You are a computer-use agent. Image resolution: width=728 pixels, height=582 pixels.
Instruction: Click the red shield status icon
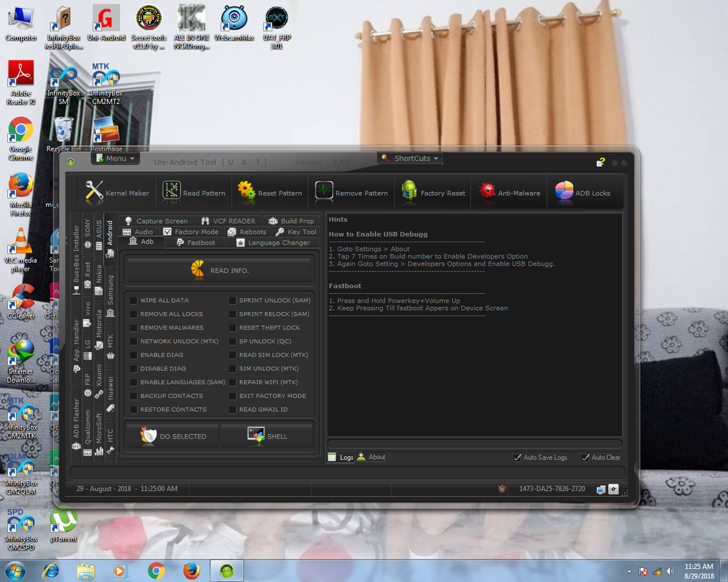pyautogui.click(x=502, y=489)
